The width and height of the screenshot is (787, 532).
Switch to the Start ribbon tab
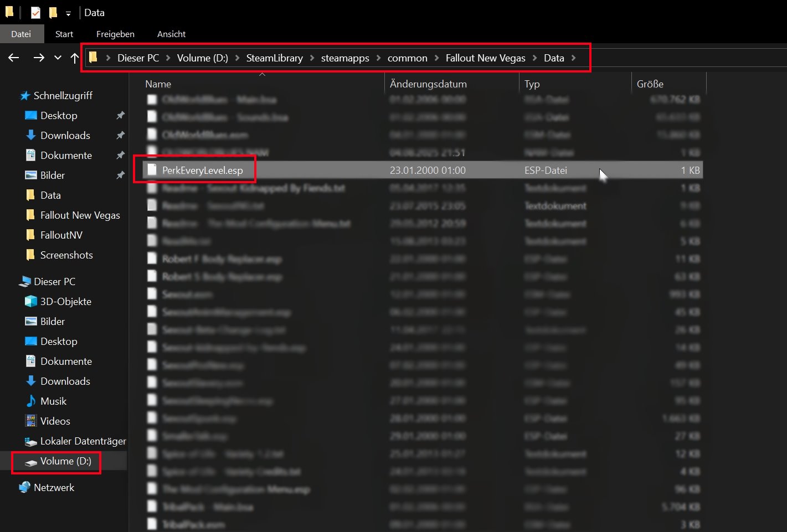coord(64,34)
